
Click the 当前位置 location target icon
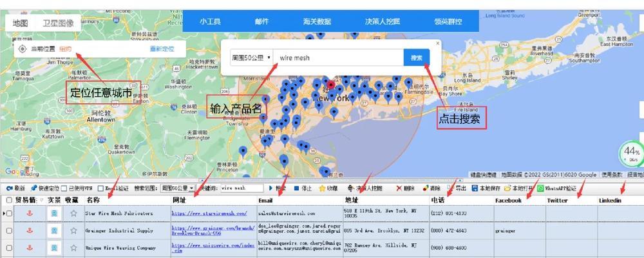[23, 49]
